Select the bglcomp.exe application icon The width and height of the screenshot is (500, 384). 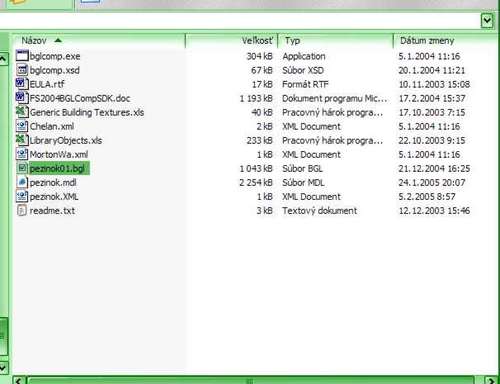coord(22,56)
